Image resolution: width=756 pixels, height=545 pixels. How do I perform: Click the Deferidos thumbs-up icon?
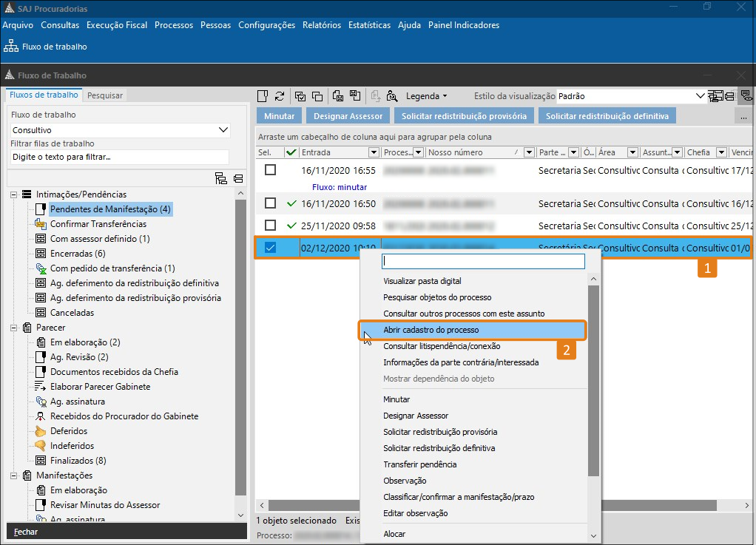click(41, 431)
